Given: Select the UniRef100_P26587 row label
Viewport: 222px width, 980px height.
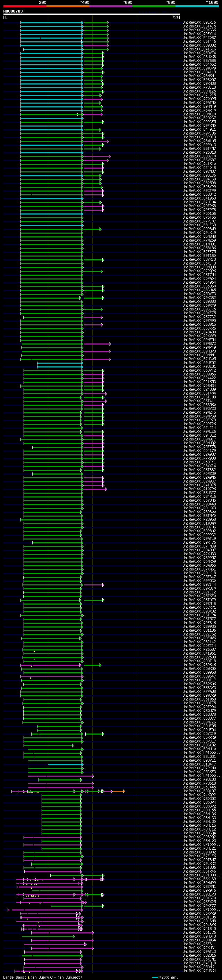Looking at the screenshot, I should [199, 649].
